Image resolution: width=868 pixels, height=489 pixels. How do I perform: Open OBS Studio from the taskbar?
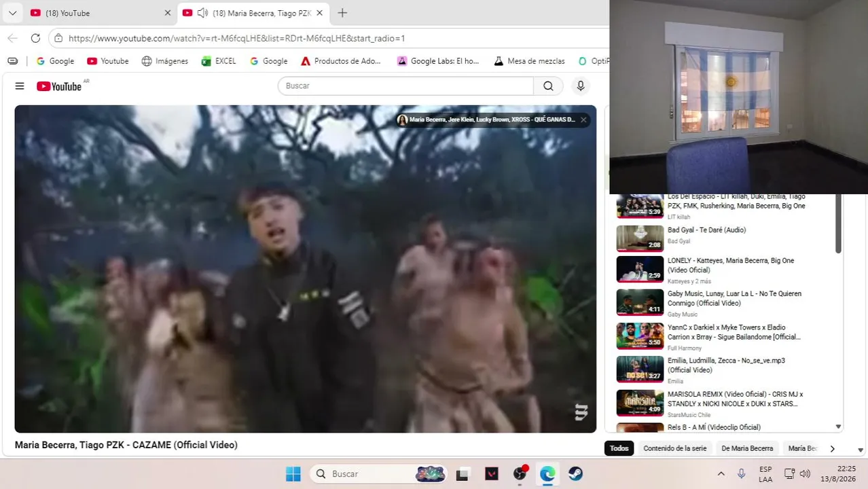tap(520, 474)
